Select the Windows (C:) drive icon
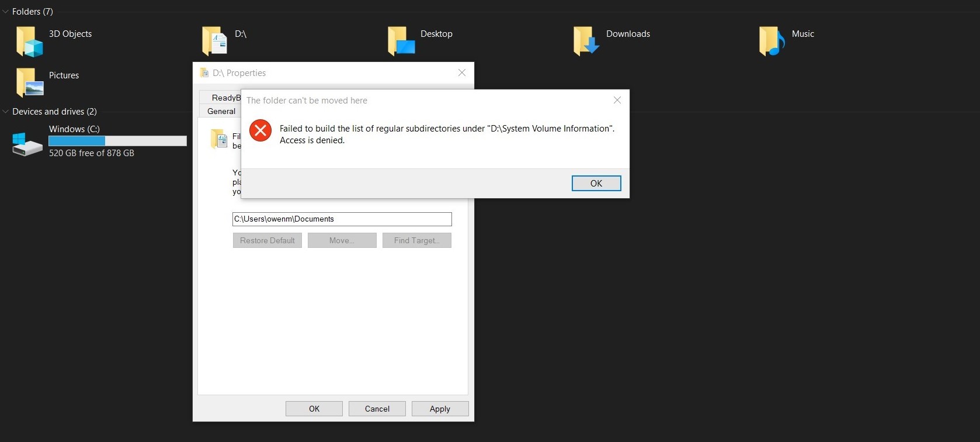Viewport: 980px width, 442px height. [27, 144]
